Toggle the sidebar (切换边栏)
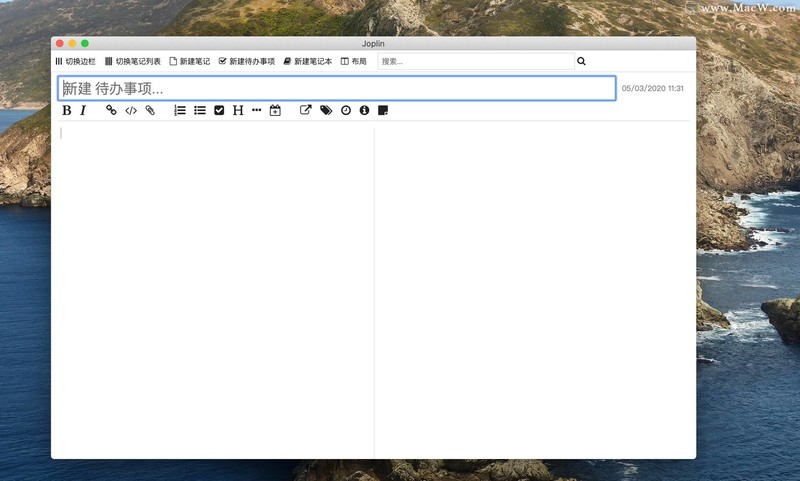 (x=76, y=61)
